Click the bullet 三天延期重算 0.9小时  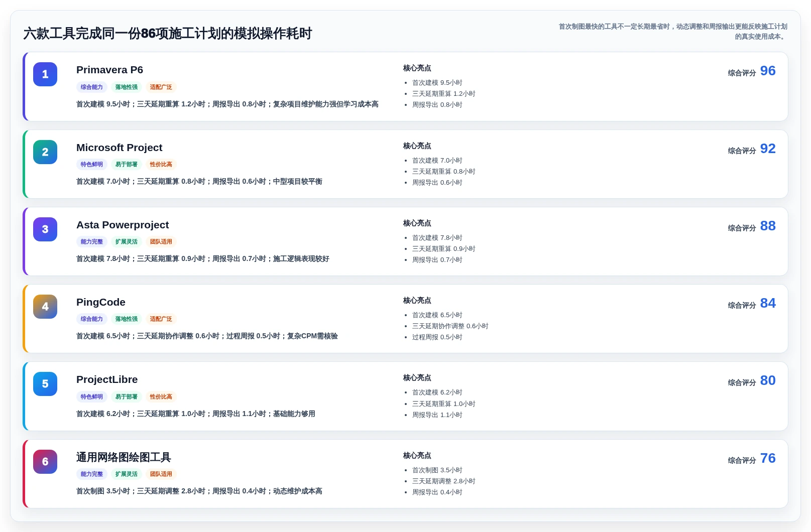coord(444,249)
